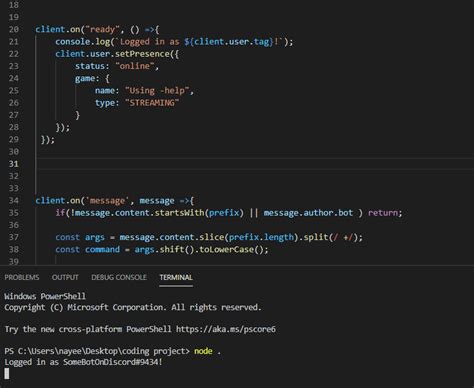The image size is (474, 388).
Task: Click line number 20 in the gutter
Action: (x=14, y=29)
